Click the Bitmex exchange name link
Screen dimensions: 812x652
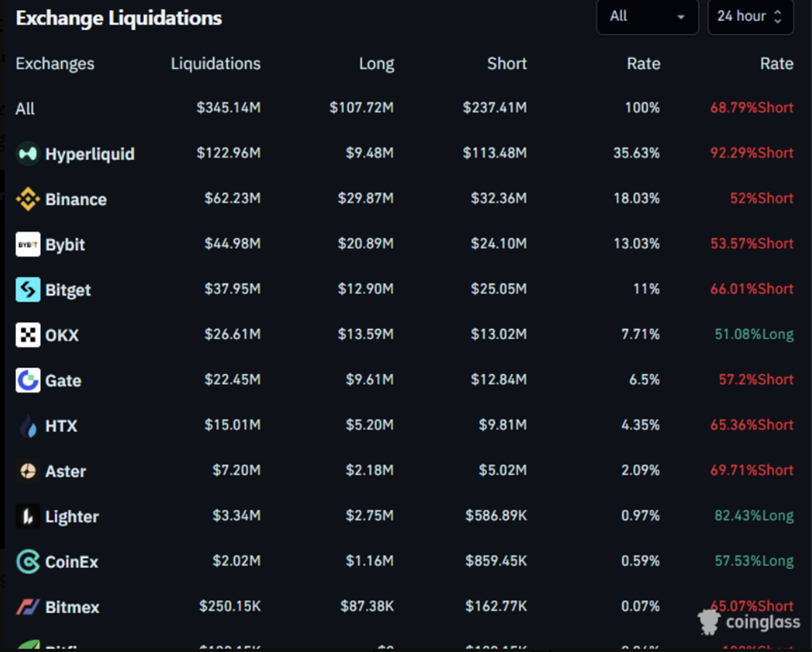(72, 607)
